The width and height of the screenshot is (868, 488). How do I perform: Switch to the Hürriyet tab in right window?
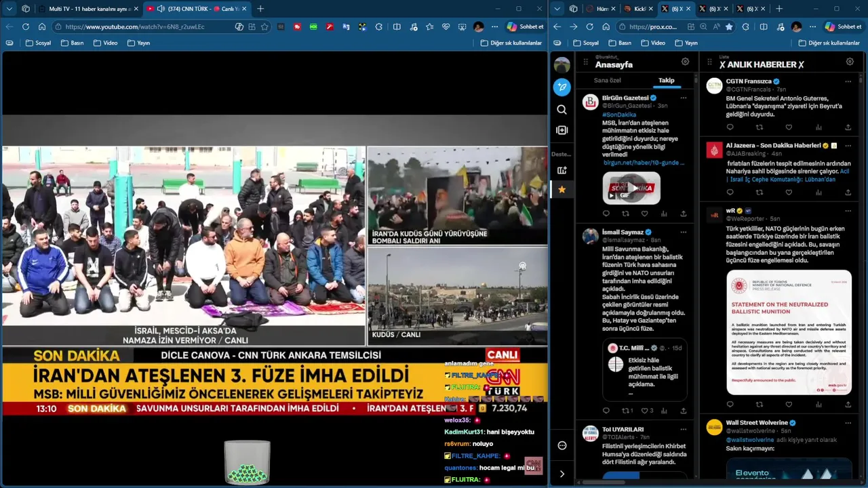click(x=601, y=9)
